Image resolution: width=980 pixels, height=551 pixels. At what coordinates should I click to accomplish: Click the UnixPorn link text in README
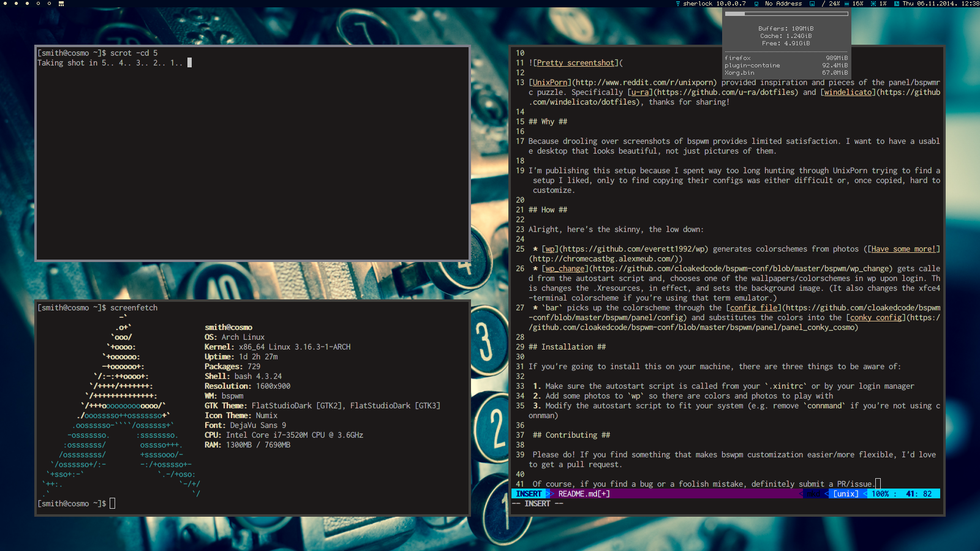pyautogui.click(x=550, y=83)
